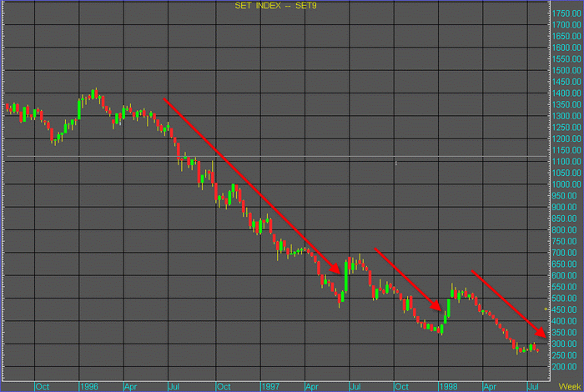Select the Oct 1996 time axis label
Viewport: 584px width, 392px height.
(x=224, y=386)
